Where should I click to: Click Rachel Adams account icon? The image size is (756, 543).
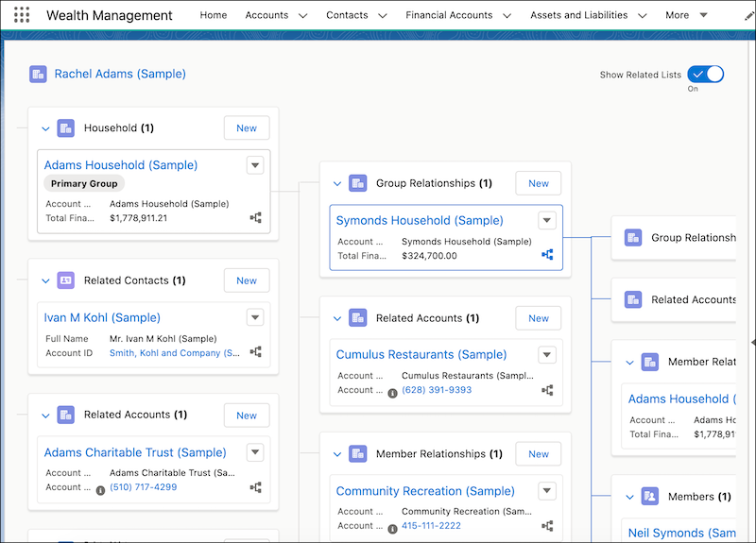point(38,75)
